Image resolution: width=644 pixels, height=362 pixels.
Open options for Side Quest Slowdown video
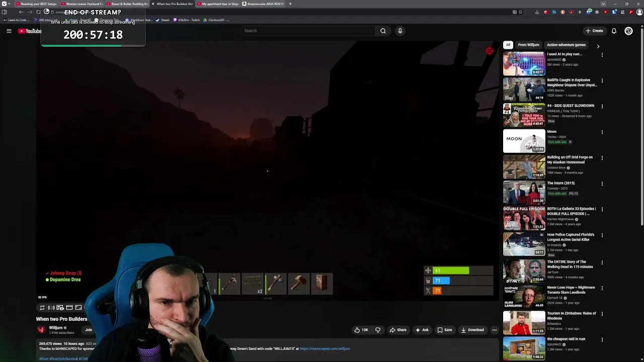pos(602,106)
